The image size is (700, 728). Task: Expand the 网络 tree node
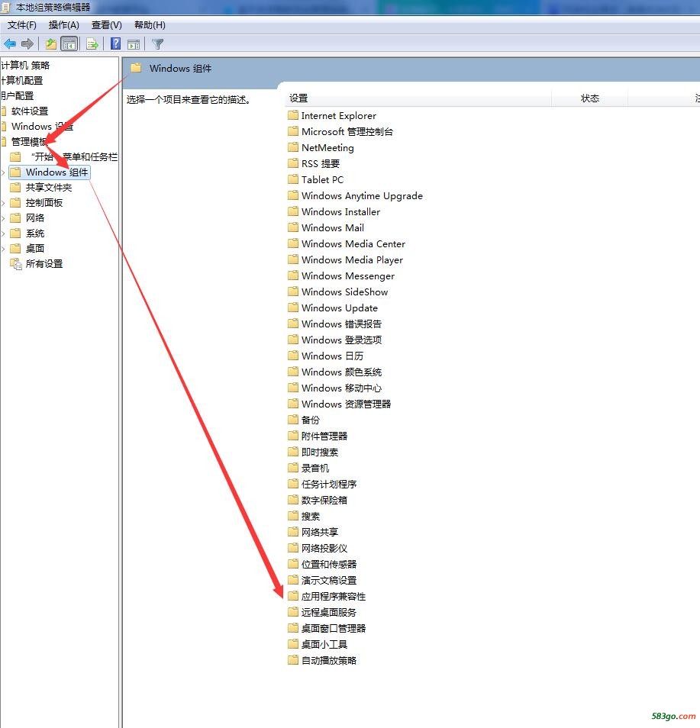coord(3,218)
